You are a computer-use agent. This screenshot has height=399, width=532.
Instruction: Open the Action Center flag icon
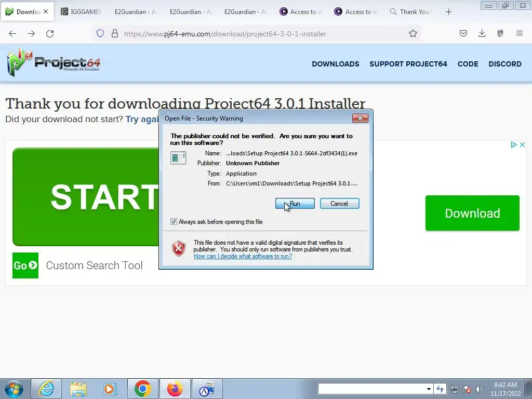point(467,389)
